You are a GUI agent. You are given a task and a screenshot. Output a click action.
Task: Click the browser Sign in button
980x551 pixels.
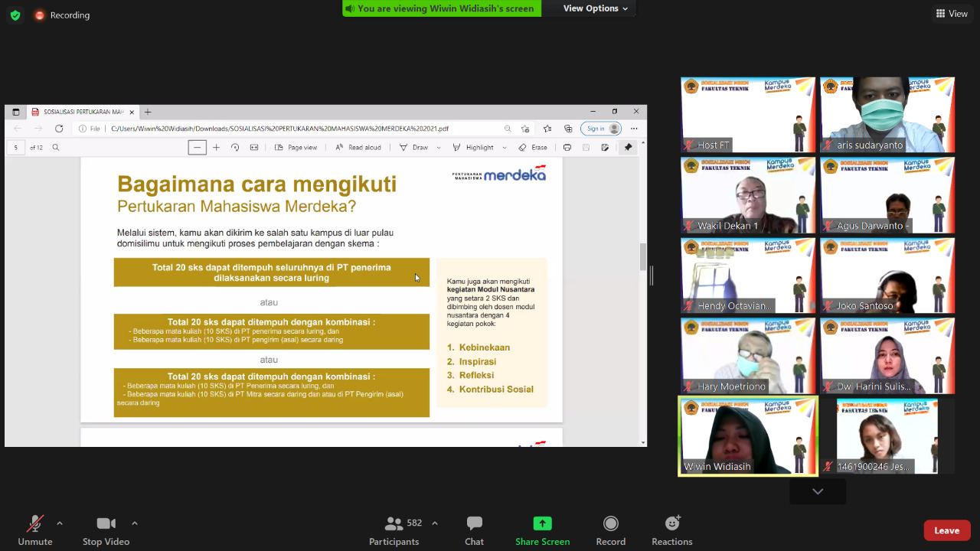click(600, 129)
